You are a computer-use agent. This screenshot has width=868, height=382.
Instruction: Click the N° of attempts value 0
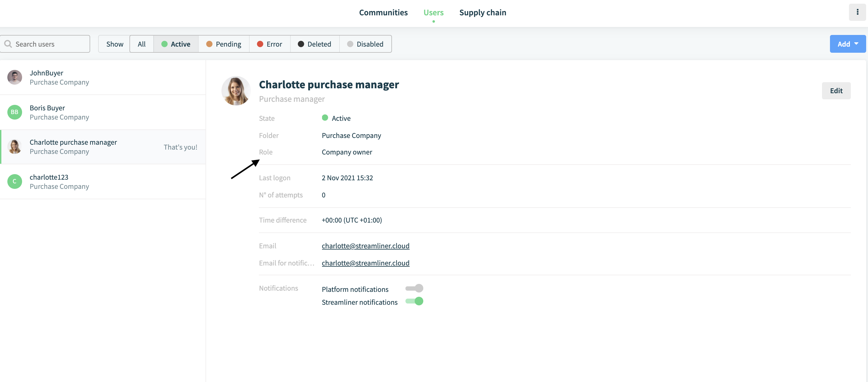tap(324, 195)
